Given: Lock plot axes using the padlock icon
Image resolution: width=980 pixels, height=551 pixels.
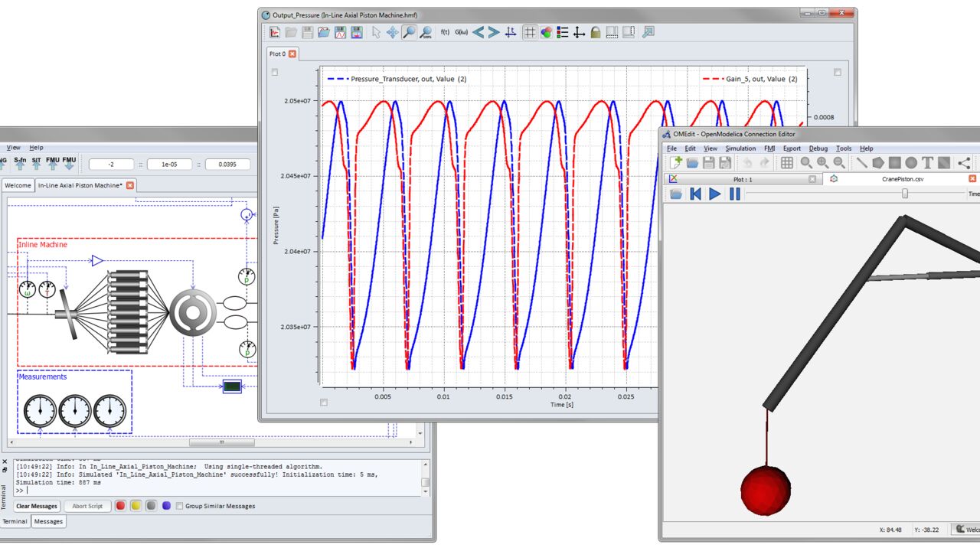Looking at the screenshot, I should 595,32.
